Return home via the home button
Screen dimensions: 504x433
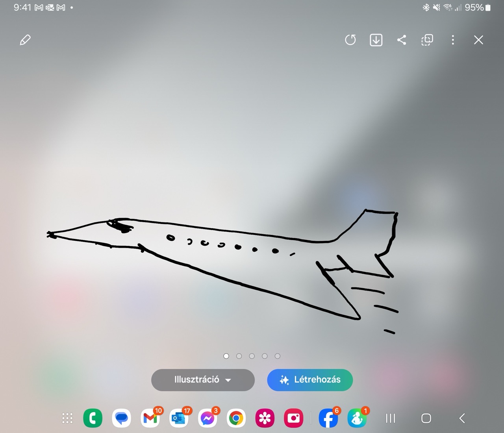426,418
